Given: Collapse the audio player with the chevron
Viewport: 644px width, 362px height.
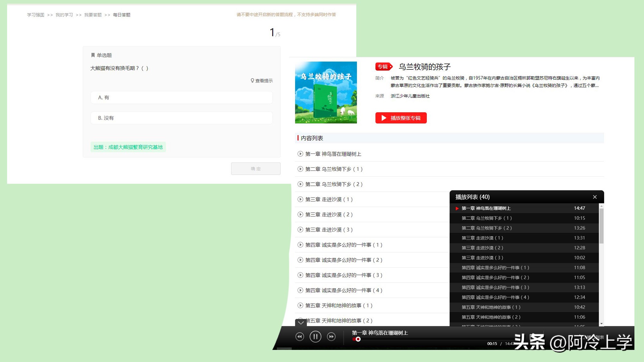Looking at the screenshot, I should (301, 323).
